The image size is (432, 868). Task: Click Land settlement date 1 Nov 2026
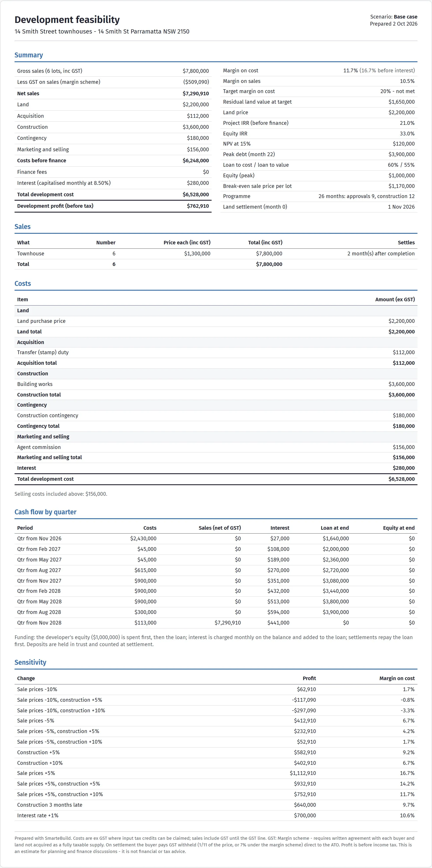(401, 207)
